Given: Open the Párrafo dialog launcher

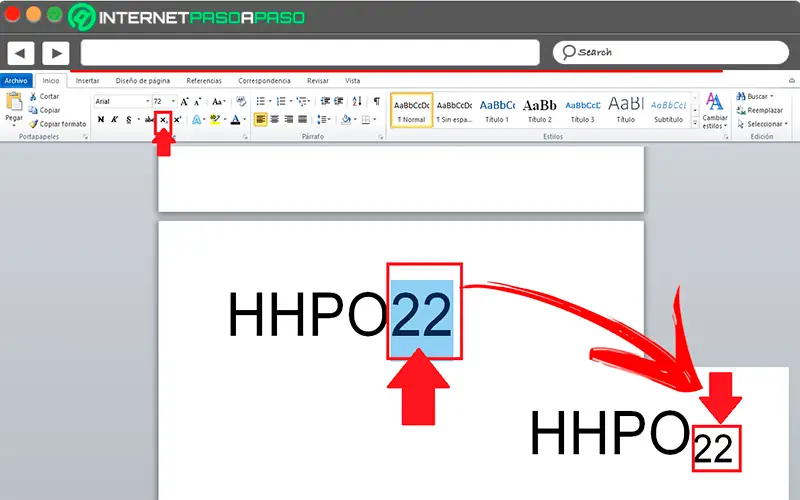Looking at the screenshot, I should pos(381,137).
